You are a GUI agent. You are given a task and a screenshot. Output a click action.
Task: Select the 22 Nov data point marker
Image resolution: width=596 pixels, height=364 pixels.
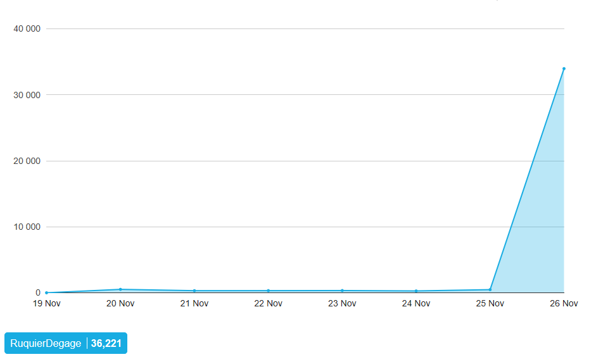point(269,291)
